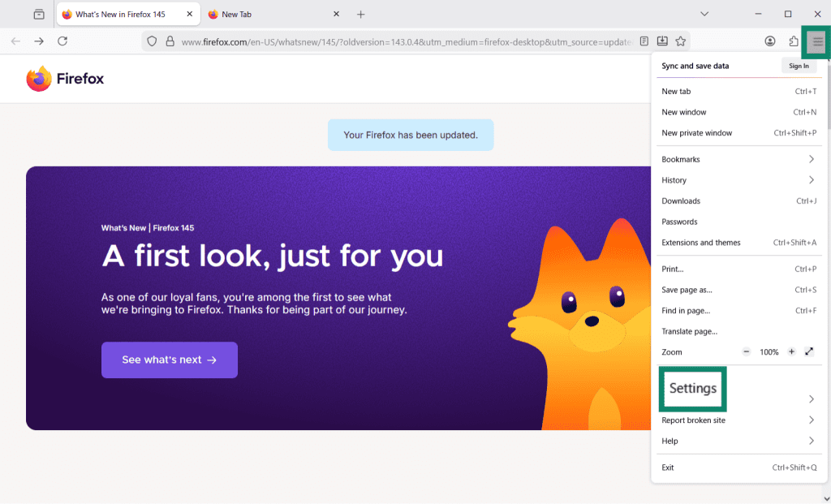Click Sign In for sync

click(x=799, y=66)
